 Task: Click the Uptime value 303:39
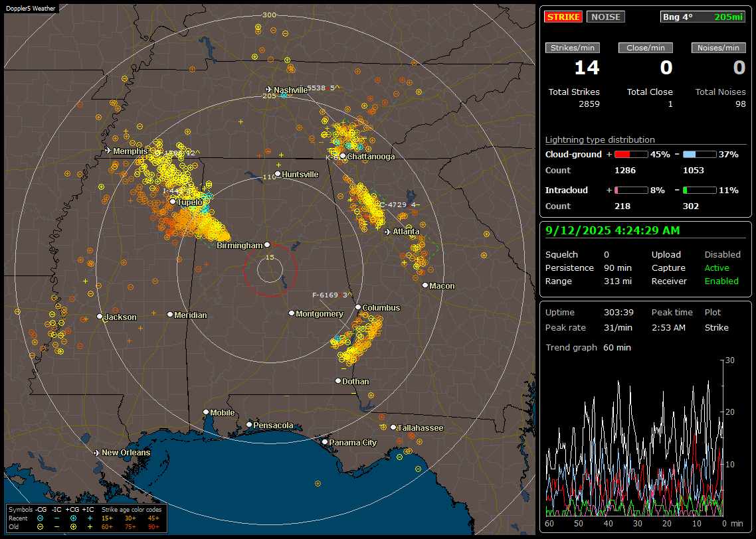618,312
